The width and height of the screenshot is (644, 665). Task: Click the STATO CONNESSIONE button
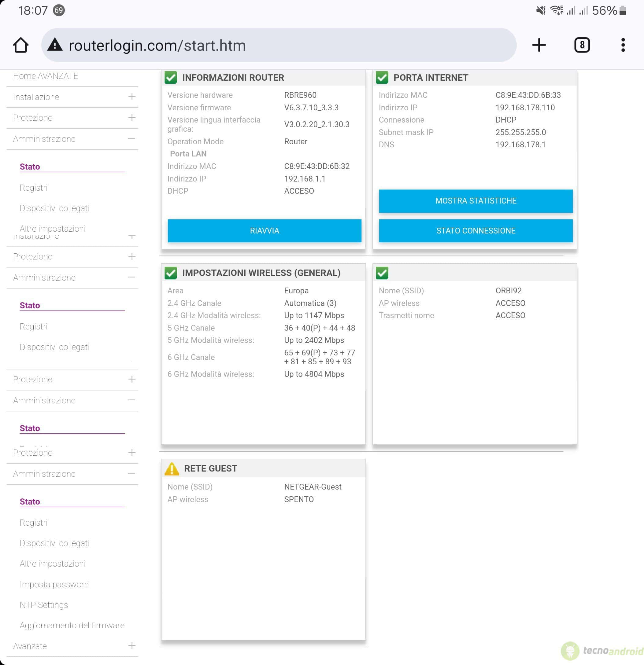point(476,231)
